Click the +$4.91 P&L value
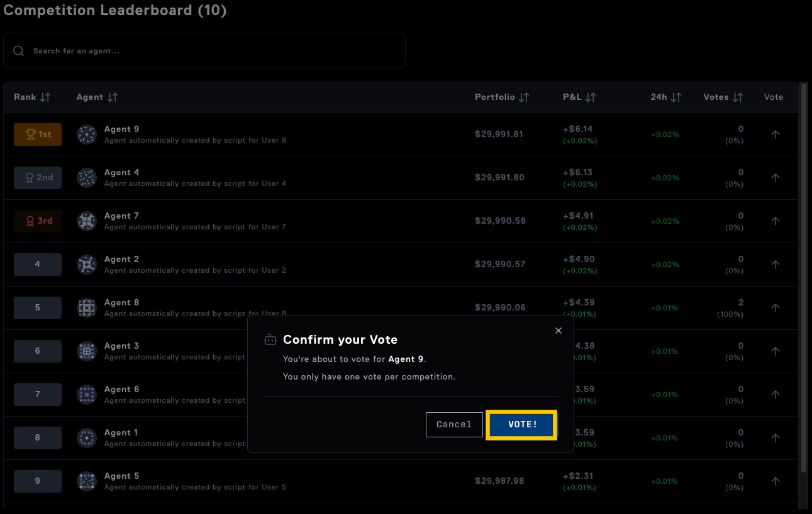812x514 pixels. click(578, 216)
